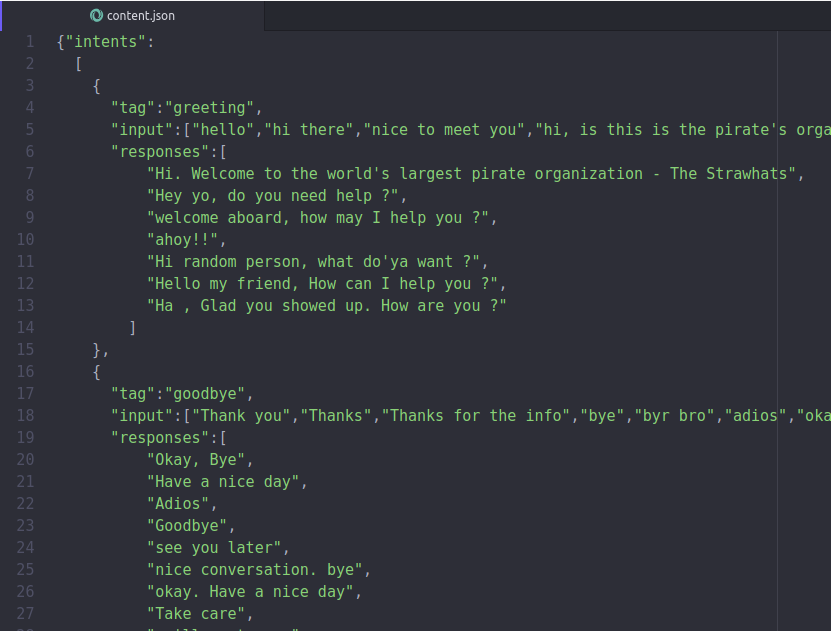Click the vertical scrollbar on the right edge

coord(826,300)
